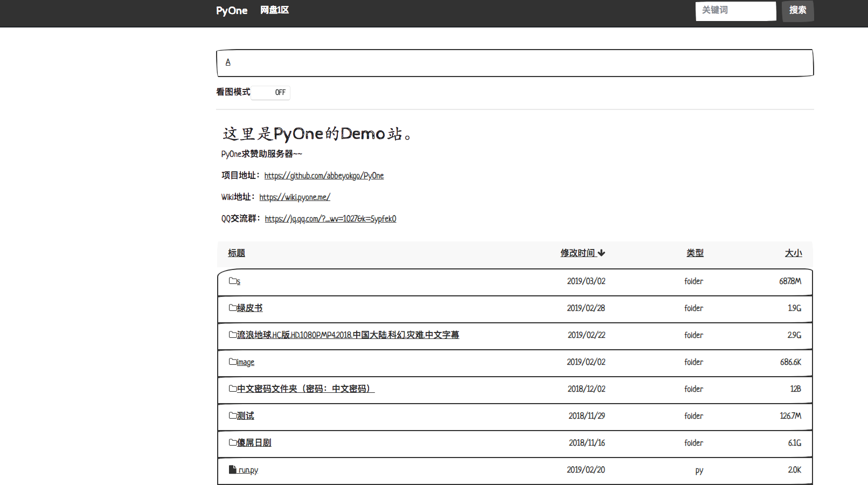Click the folder icon beside 'image'
This screenshot has height=485, width=868.
pos(233,362)
